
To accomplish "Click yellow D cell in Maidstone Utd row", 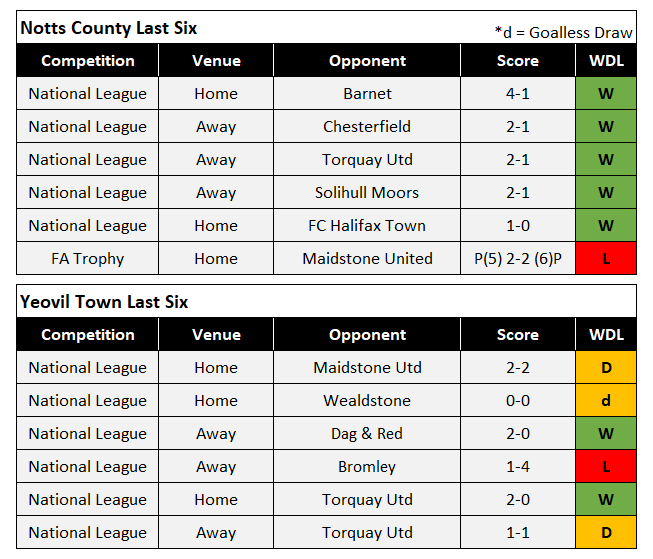I will click(x=605, y=368).
